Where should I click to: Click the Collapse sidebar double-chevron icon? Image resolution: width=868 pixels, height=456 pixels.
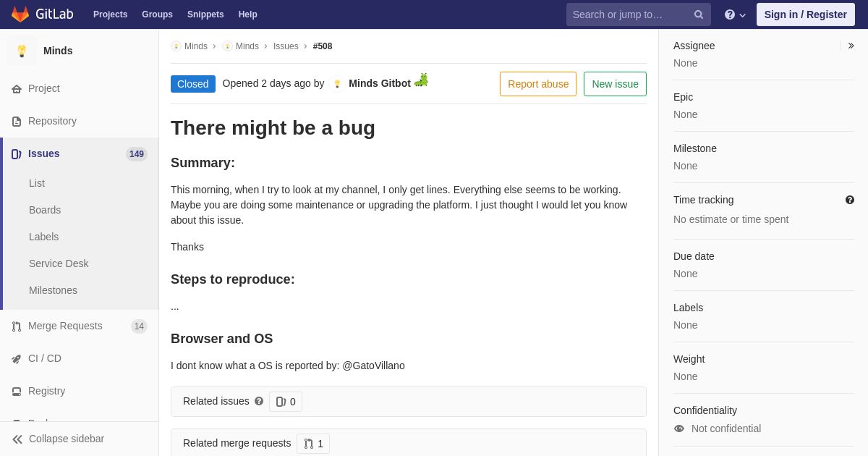tap(17, 439)
